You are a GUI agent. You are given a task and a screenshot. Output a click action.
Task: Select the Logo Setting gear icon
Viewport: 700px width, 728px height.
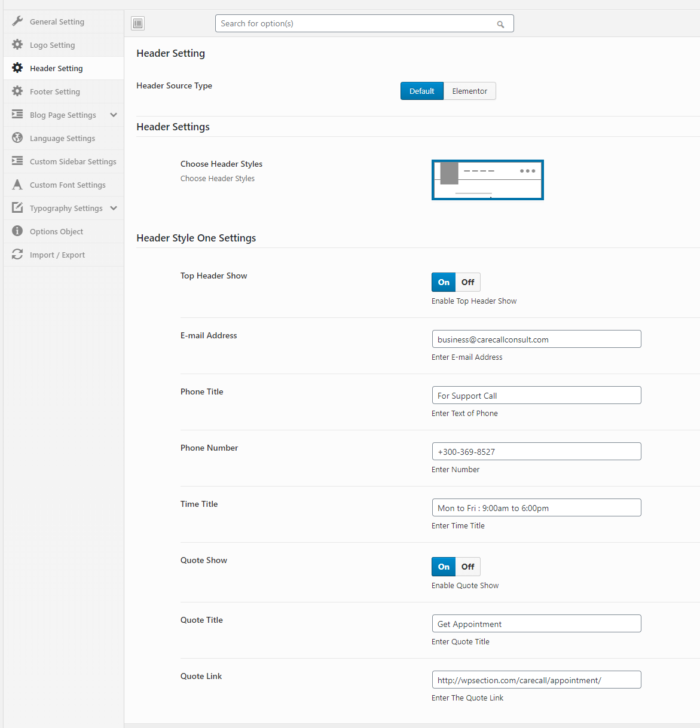17,44
